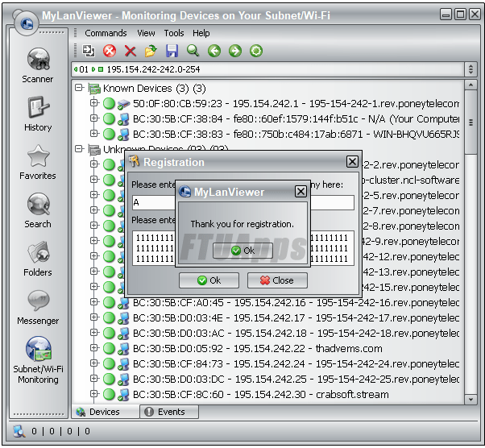
Task: Open the History sidebar icon
Action: 38,107
